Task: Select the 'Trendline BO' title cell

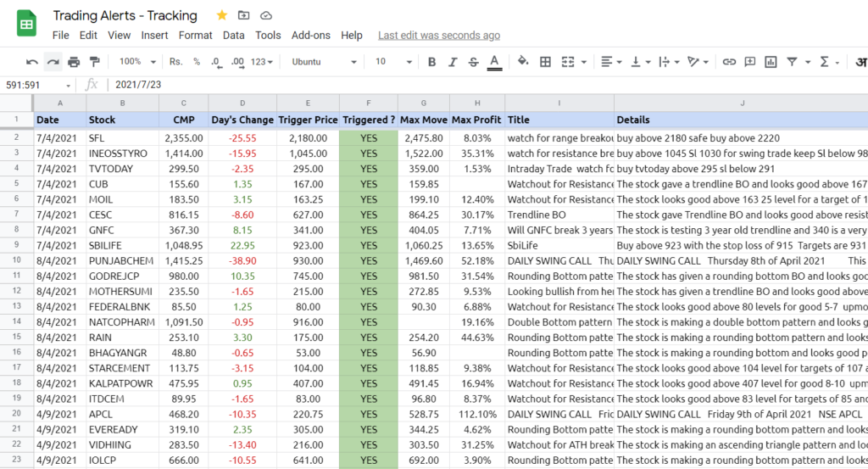Action: (559, 215)
